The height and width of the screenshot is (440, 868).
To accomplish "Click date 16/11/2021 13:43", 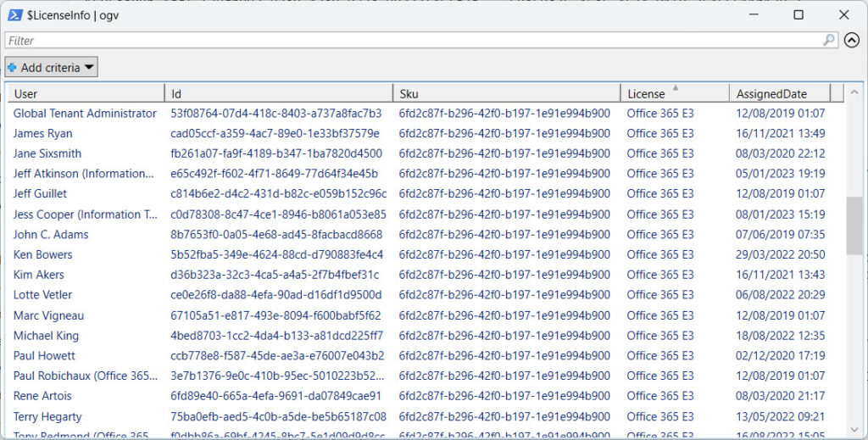I will coord(780,275).
